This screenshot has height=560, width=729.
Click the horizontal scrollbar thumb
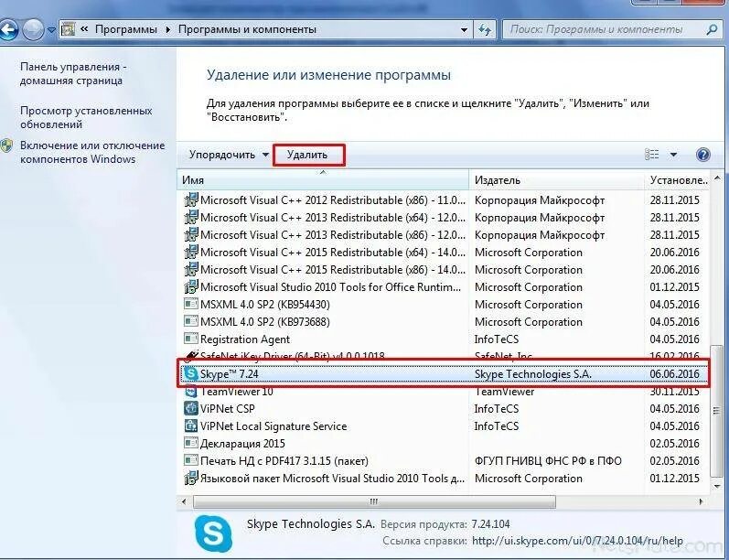point(374,501)
